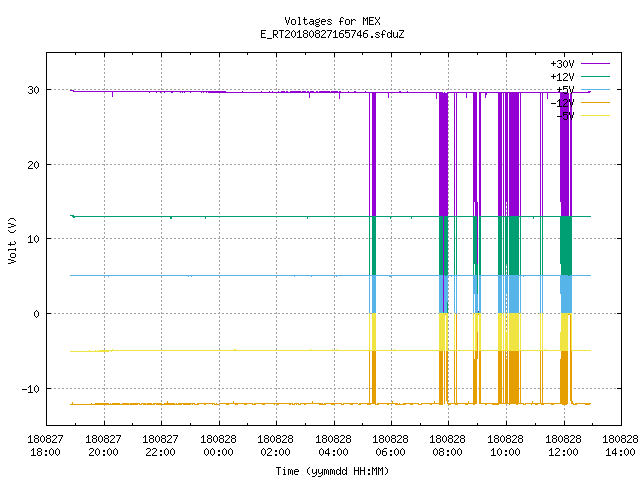Viewport: 640px width, 480px height.
Task: Click the x-axis tick 180828 12:00
Action: [564, 446]
